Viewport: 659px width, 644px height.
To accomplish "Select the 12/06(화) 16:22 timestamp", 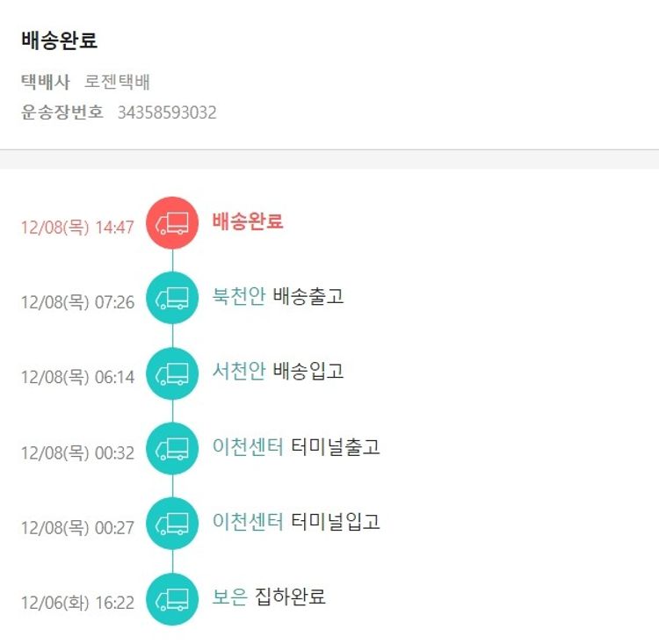I will (77, 603).
